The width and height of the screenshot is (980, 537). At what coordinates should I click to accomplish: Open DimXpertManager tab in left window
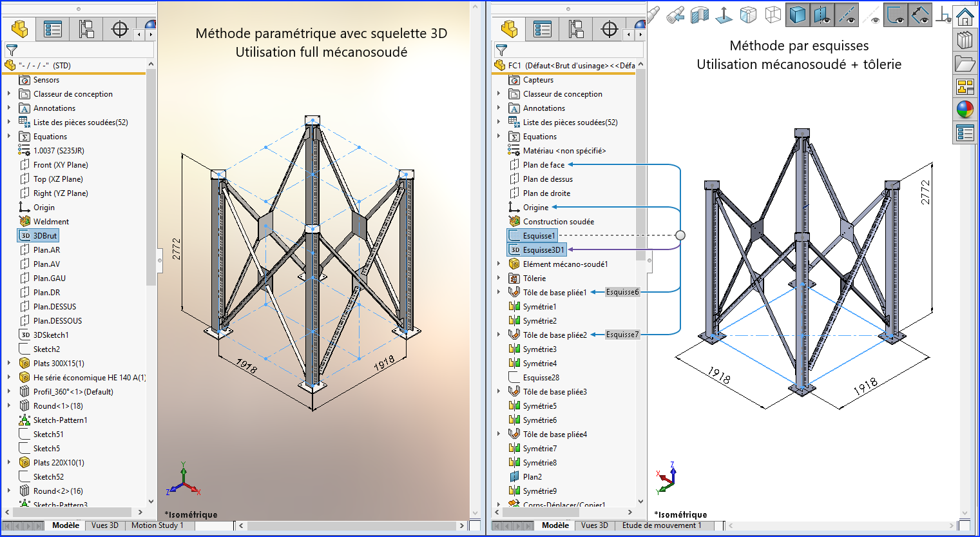pos(120,29)
